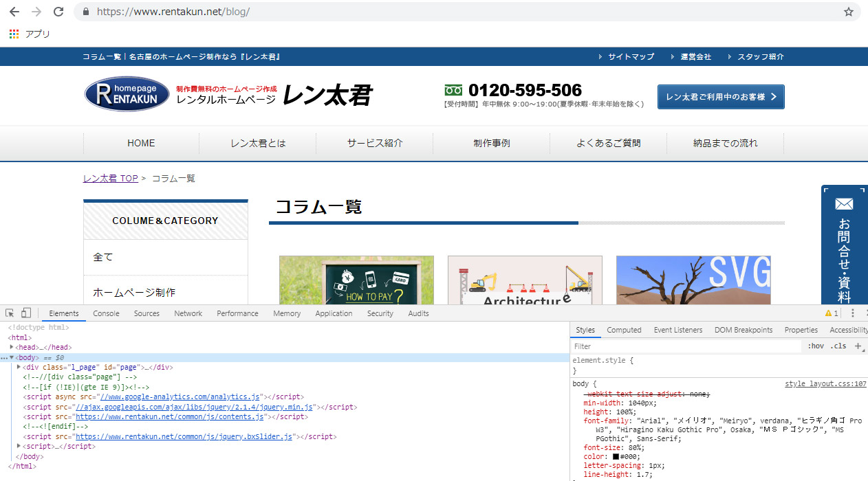
Task: Toggle the device toolbar icon in DevTools
Action: click(x=25, y=313)
